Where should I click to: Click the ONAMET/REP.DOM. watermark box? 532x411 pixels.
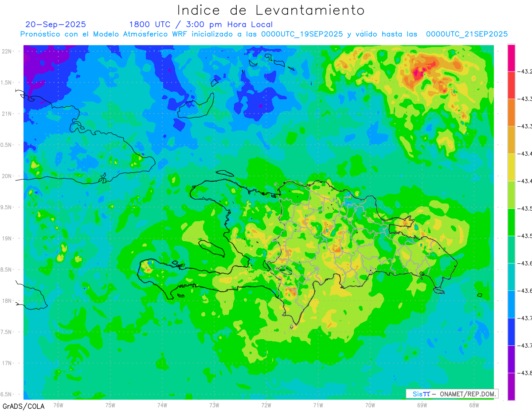pos(452,394)
